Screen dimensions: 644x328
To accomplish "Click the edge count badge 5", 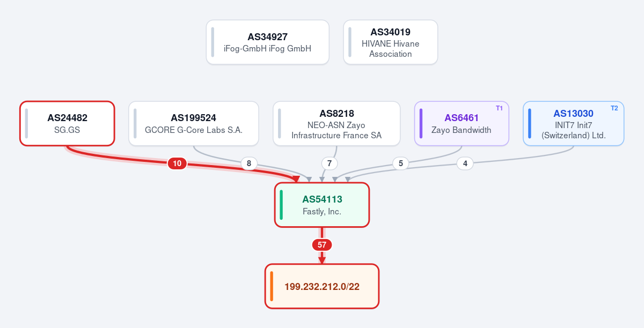I will pos(400,163).
